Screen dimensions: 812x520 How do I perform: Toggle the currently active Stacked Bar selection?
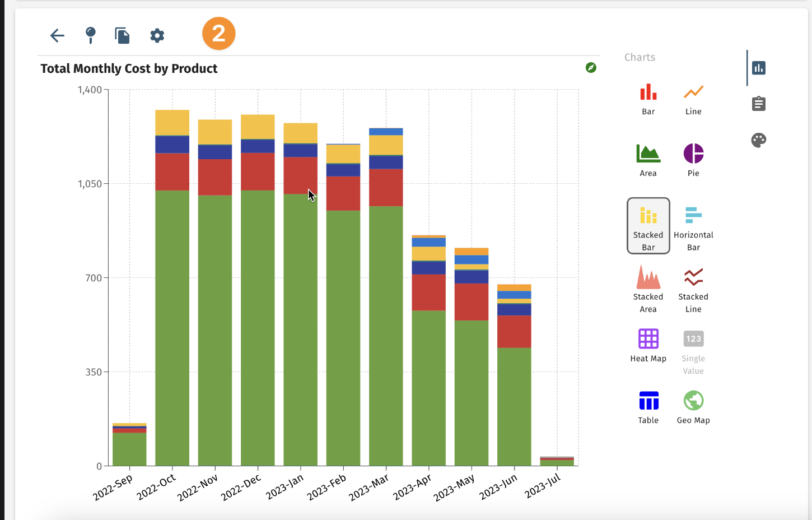coord(648,226)
